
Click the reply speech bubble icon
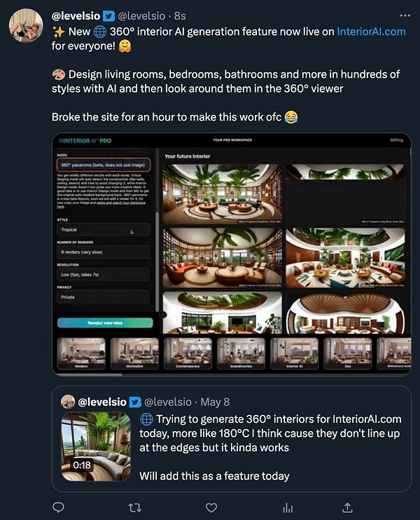point(59,507)
